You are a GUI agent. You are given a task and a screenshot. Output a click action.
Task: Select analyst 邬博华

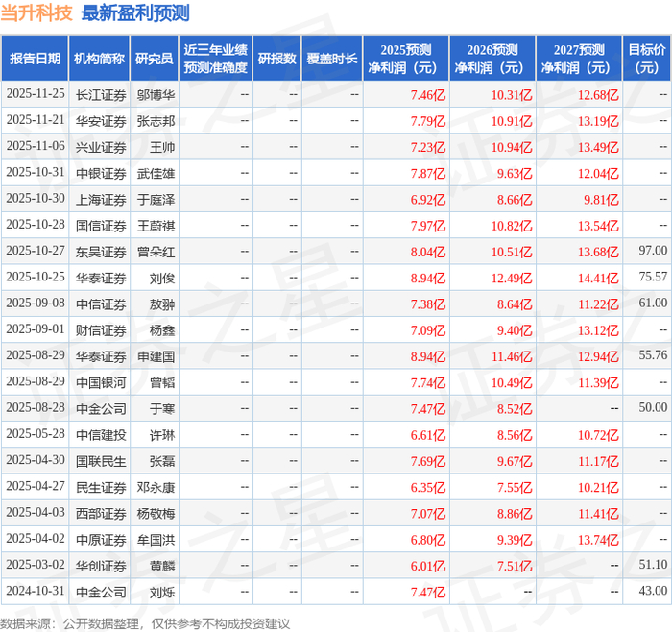point(156,95)
